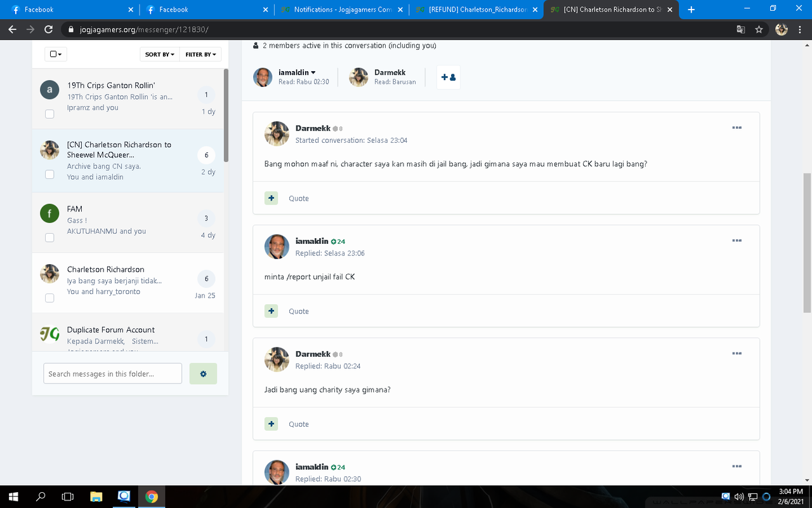This screenshot has height=508, width=812.
Task: Open Darmekk's avatar in the participants bar
Action: coord(358,77)
